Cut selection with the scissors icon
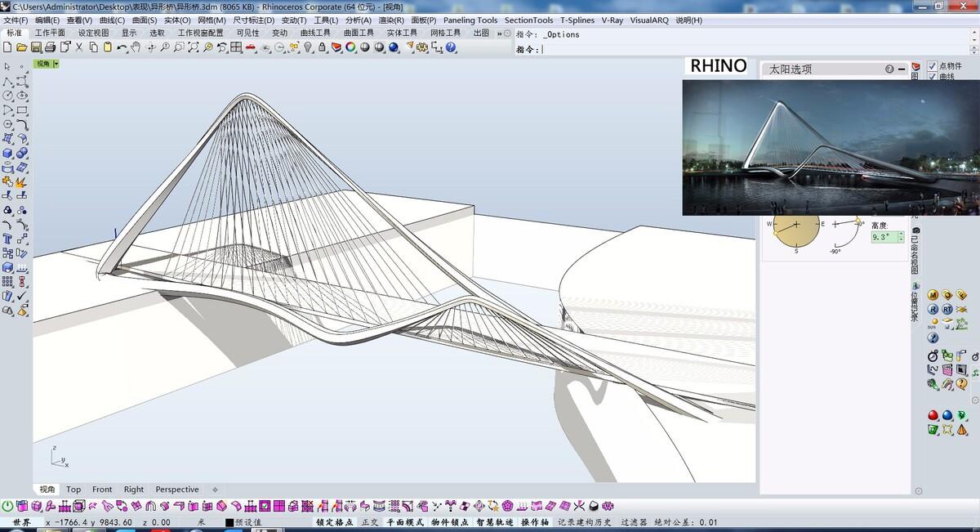 [79, 47]
